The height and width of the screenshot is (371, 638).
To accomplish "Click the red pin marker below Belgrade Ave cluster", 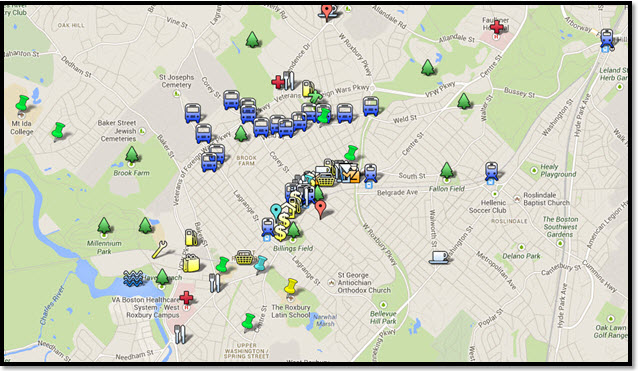I will point(321,209).
